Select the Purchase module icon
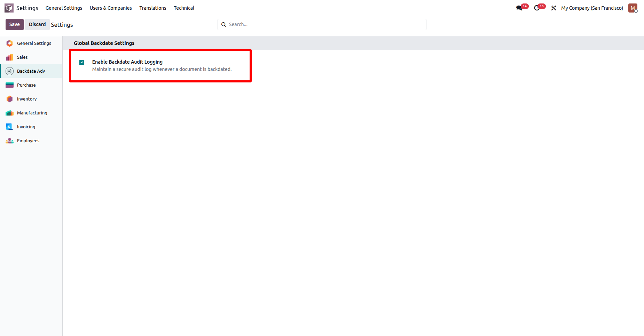 [x=10, y=85]
